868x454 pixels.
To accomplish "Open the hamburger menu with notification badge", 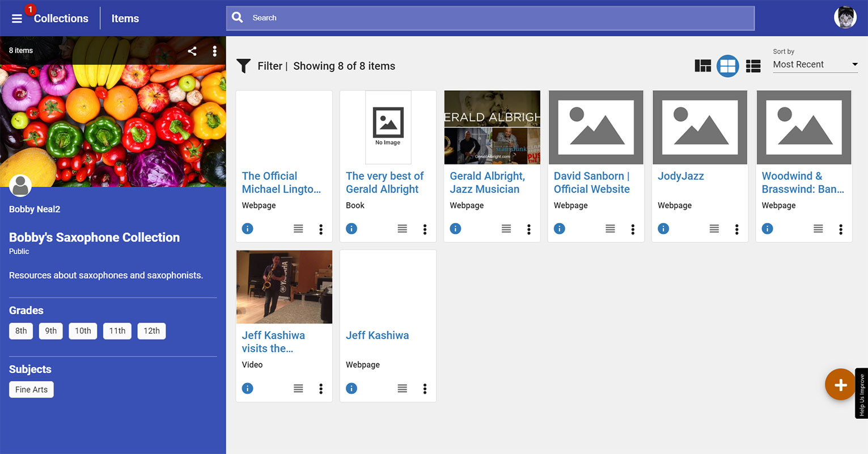I will pyautogui.click(x=17, y=18).
